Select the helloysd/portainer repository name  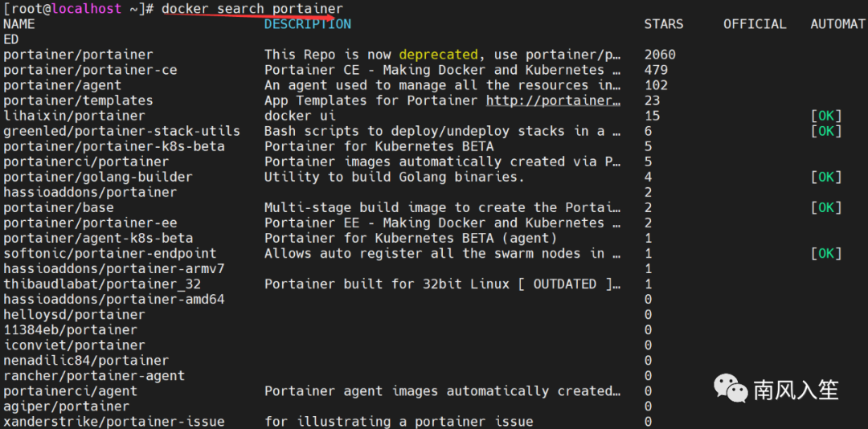click(x=74, y=315)
